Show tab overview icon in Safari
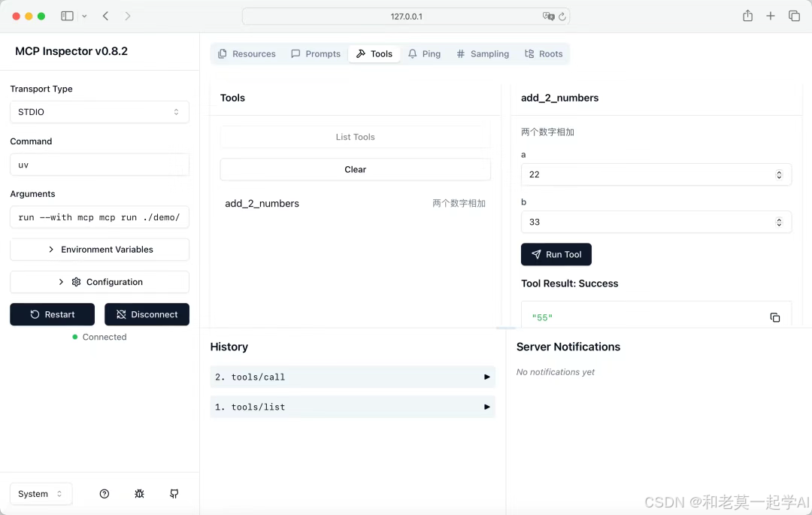Viewport: 812px width, 515px height. coord(794,16)
